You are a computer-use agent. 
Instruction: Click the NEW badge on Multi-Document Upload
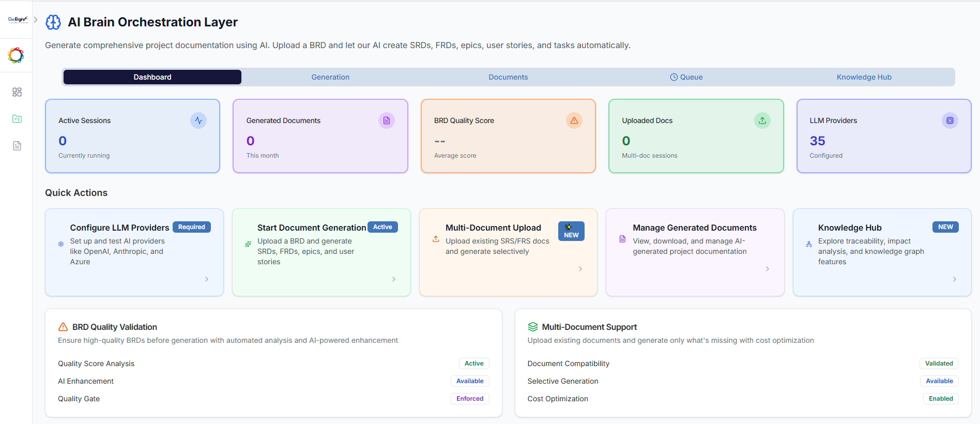571,231
